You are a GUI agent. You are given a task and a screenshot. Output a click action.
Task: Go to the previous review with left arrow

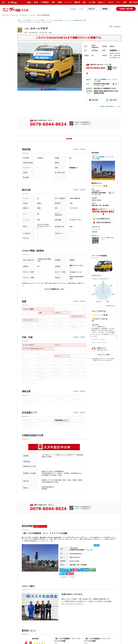coord(90,336)
